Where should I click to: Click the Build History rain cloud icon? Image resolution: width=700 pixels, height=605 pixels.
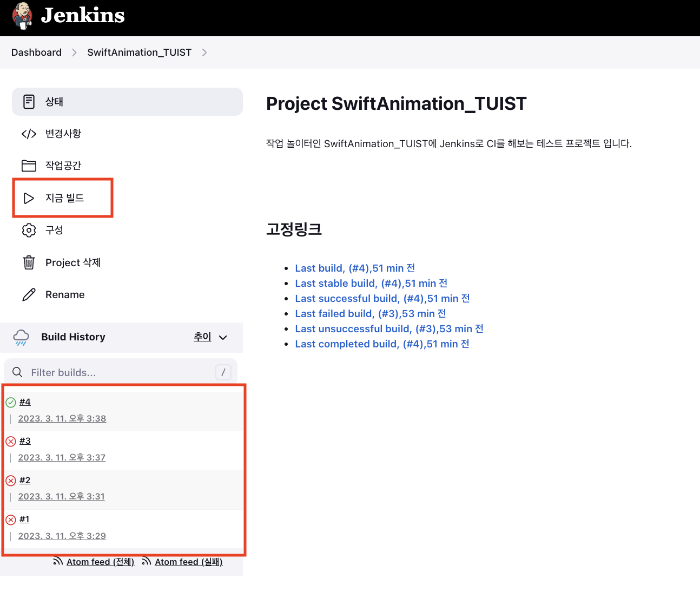(x=21, y=337)
